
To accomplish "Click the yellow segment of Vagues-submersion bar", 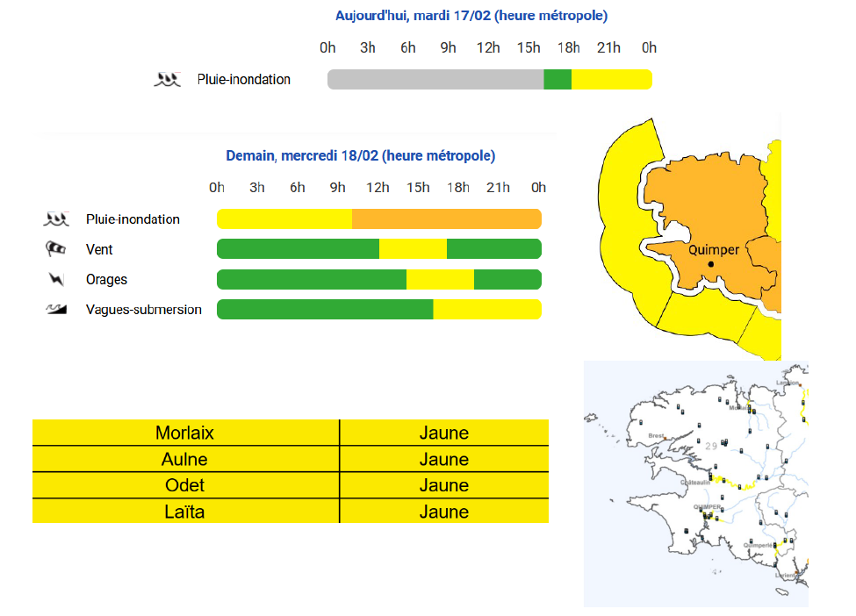I will click(487, 310).
